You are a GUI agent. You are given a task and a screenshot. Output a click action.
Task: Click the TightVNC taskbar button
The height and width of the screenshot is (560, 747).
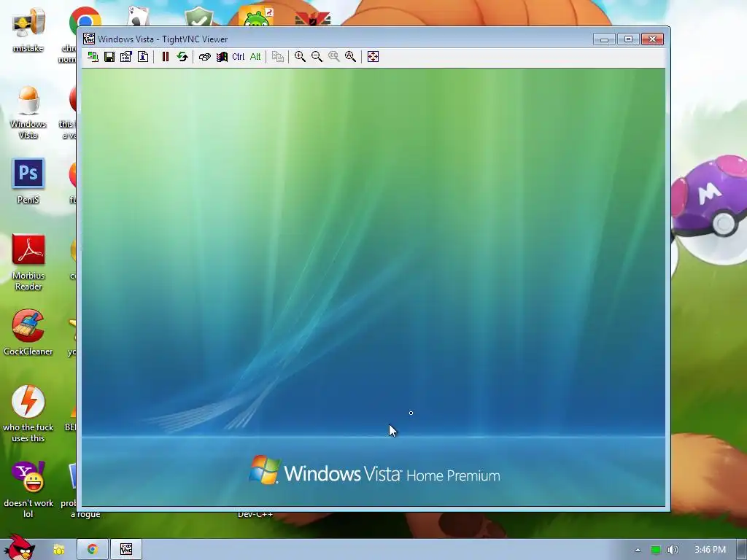(126, 550)
